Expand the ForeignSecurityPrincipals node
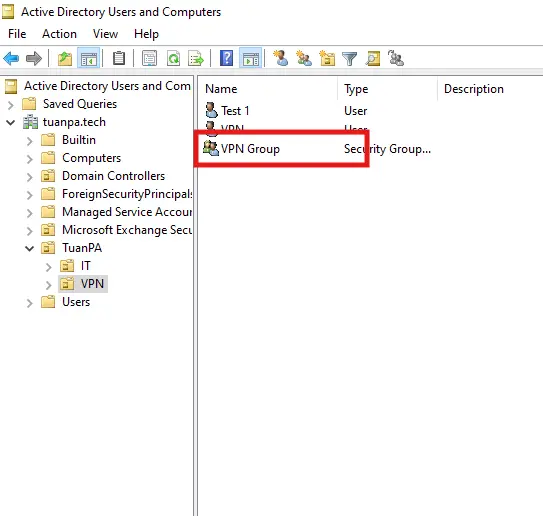This screenshot has height=516, width=543. click(x=30, y=195)
